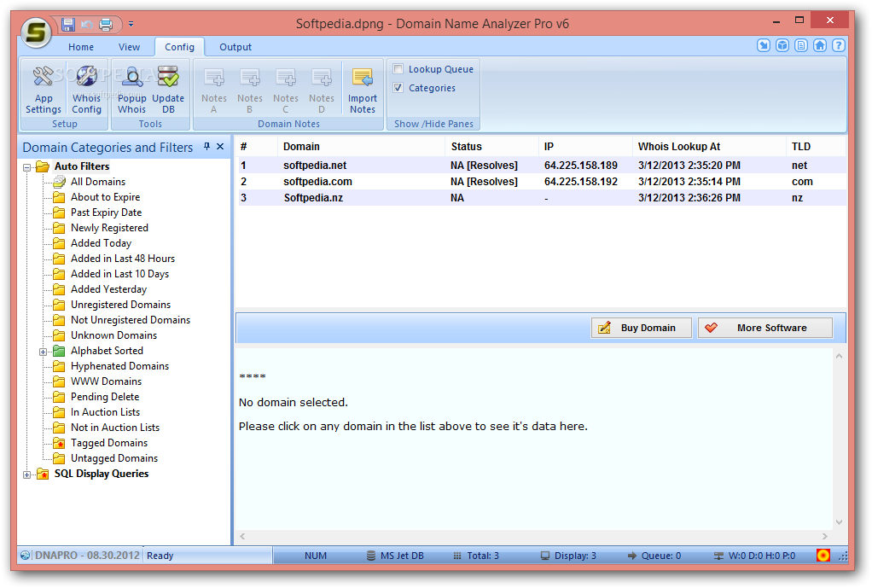
Task: Select the Config ribbon tab
Action: [x=180, y=47]
